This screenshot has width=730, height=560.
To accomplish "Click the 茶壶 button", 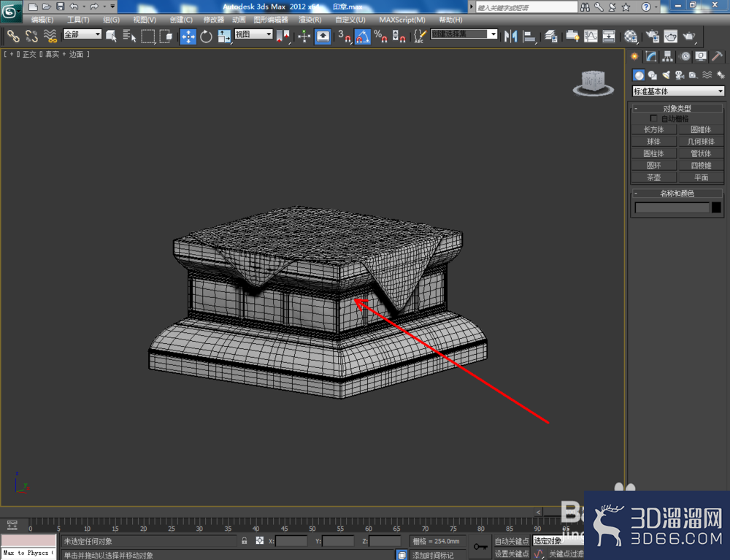I will (653, 177).
